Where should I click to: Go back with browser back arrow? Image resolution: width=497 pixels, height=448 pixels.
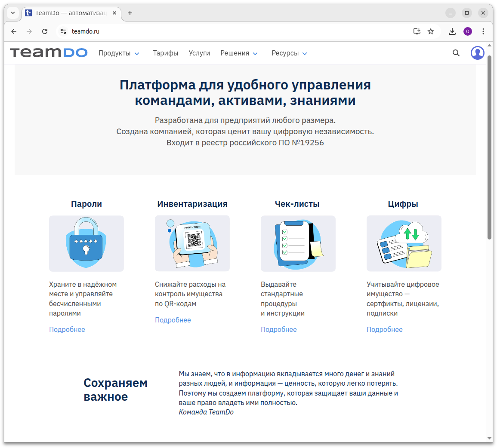click(14, 31)
